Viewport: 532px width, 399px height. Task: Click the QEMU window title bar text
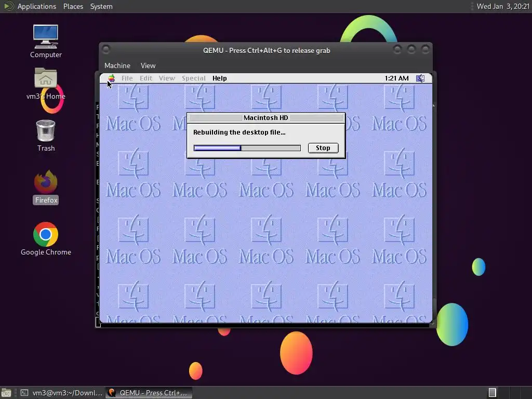click(267, 50)
